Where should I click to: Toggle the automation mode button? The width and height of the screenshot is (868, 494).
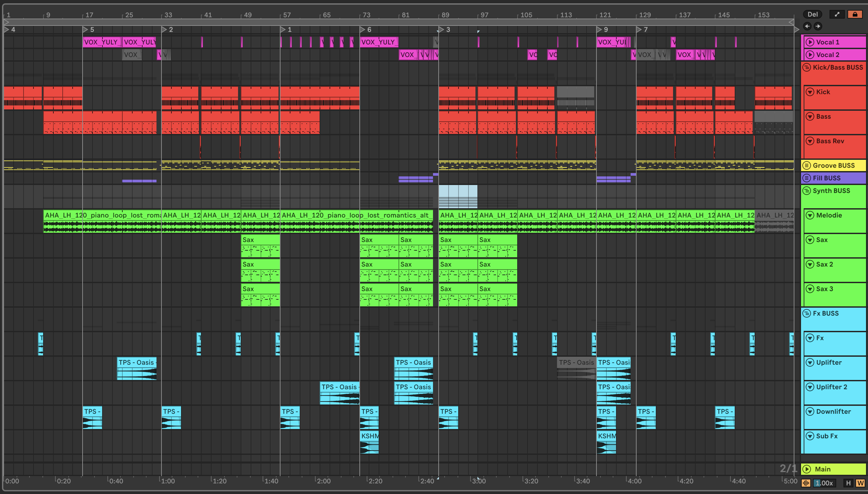click(x=837, y=14)
